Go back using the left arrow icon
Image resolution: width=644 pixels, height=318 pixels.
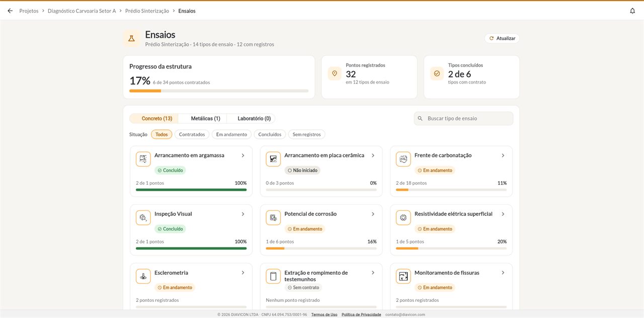(x=10, y=11)
